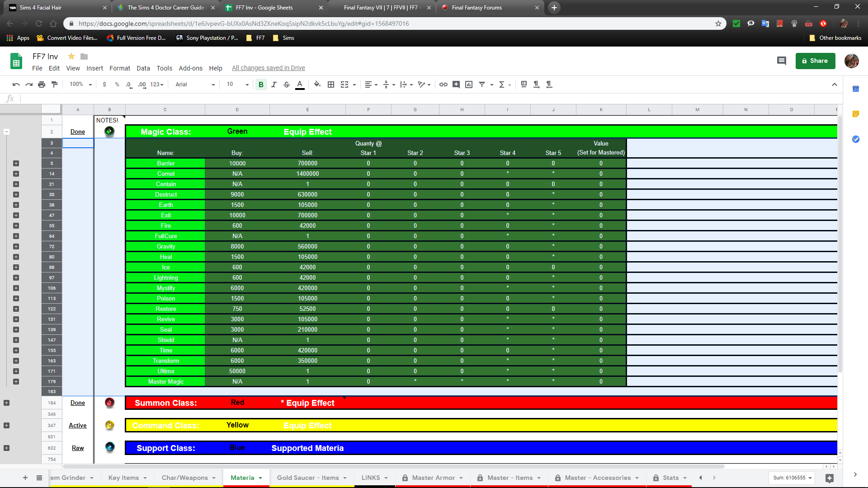This screenshot has width=868, height=488.
Task: Toggle strikethrough formatting
Action: tap(287, 84)
